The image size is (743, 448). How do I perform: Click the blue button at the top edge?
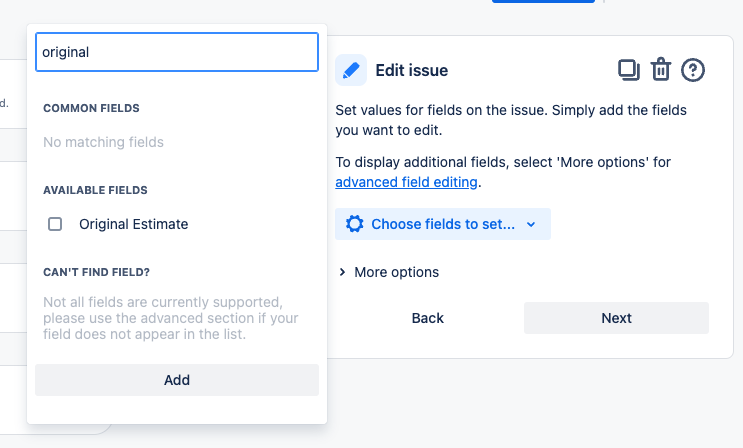pos(543,1)
